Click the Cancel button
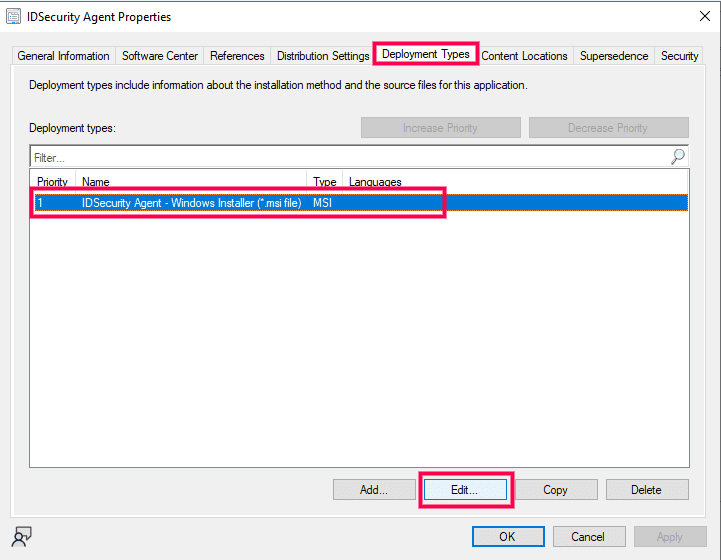Screen dimensions: 721x560 click(589, 537)
